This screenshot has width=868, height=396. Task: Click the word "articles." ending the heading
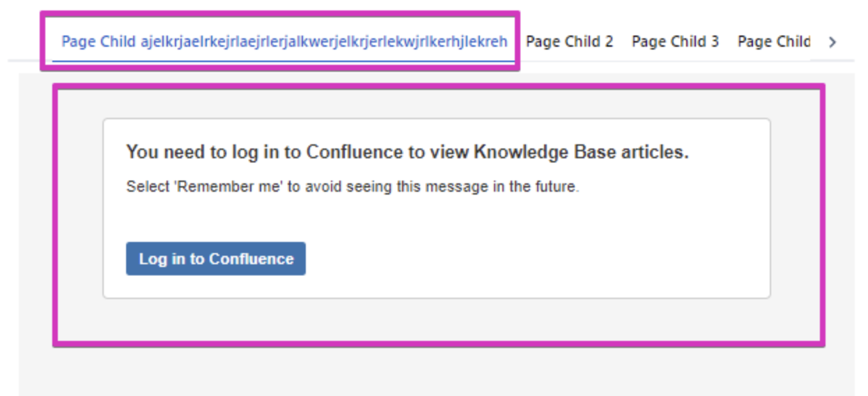654,153
